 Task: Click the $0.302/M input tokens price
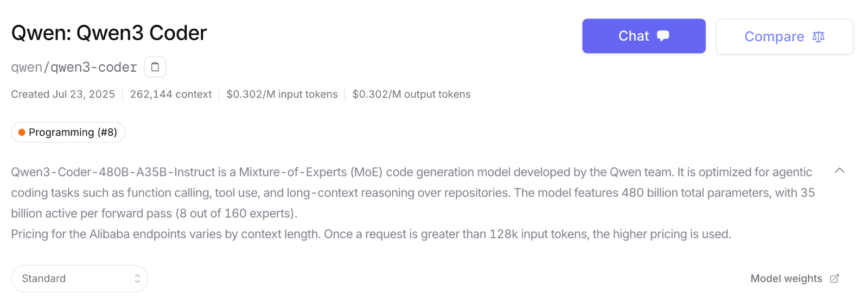coord(282,95)
